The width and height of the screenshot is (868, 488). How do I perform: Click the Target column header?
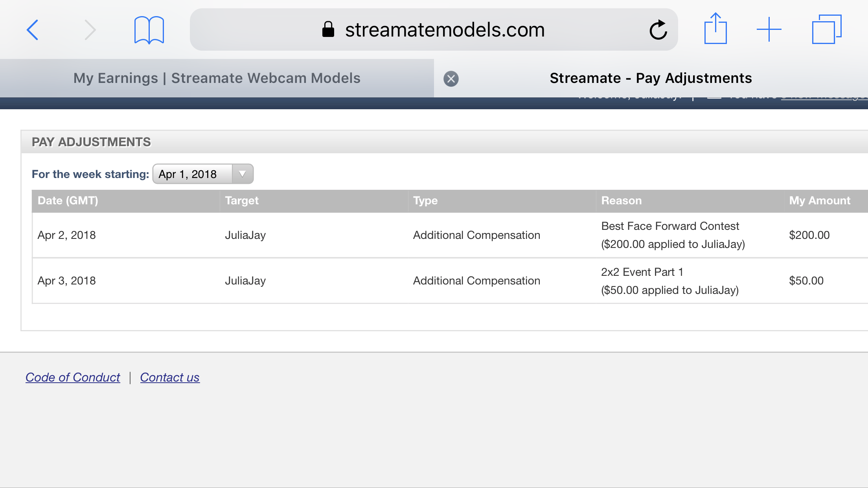tap(314, 201)
